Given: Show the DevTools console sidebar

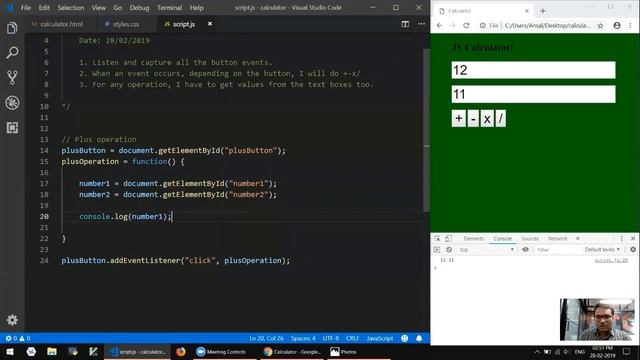Looking at the screenshot, I should (437, 249).
